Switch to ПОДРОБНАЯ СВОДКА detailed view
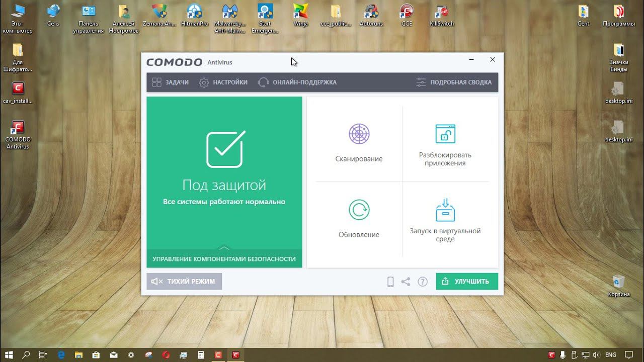The width and height of the screenshot is (644, 362). (x=454, y=82)
